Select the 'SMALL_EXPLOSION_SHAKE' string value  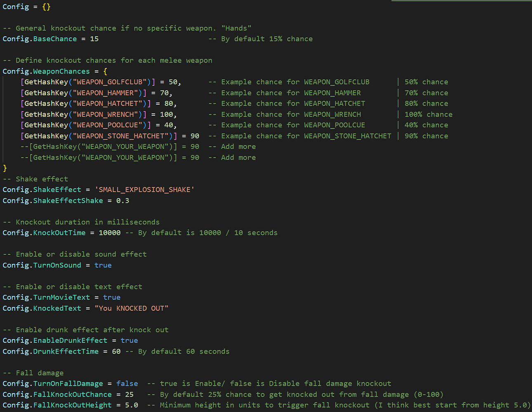click(144, 190)
